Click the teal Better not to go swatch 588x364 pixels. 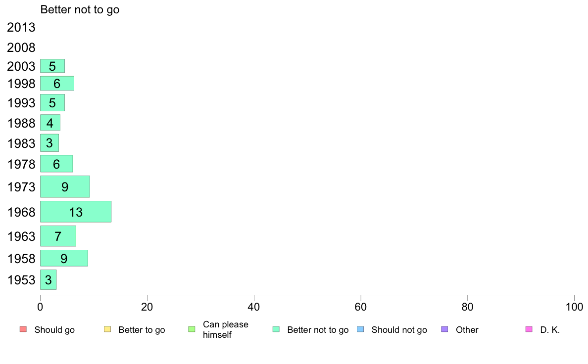click(276, 329)
